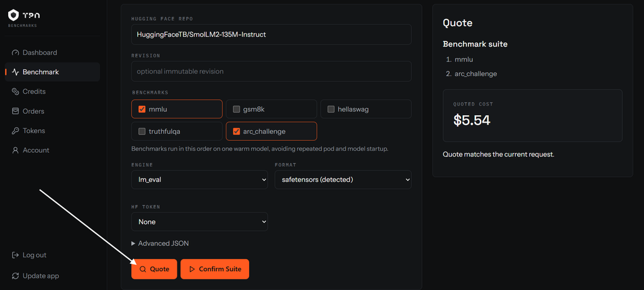
Task: Click the TPN shield logo icon
Action: (x=14, y=15)
